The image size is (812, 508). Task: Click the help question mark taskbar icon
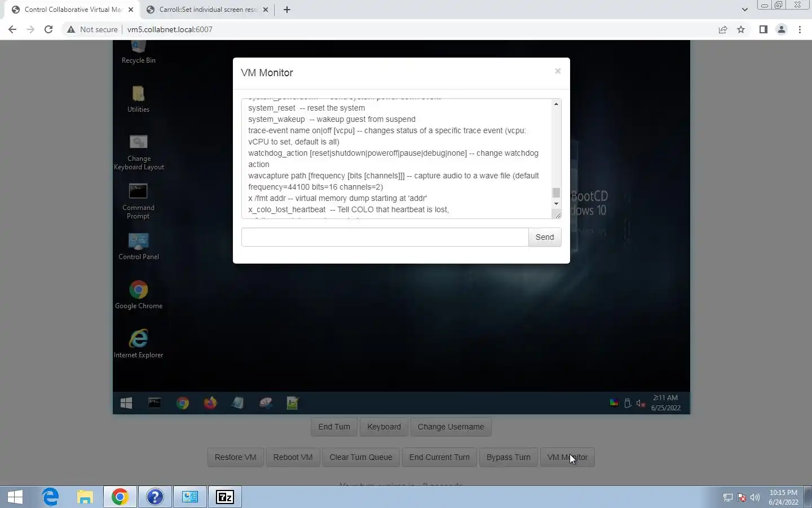click(x=155, y=497)
